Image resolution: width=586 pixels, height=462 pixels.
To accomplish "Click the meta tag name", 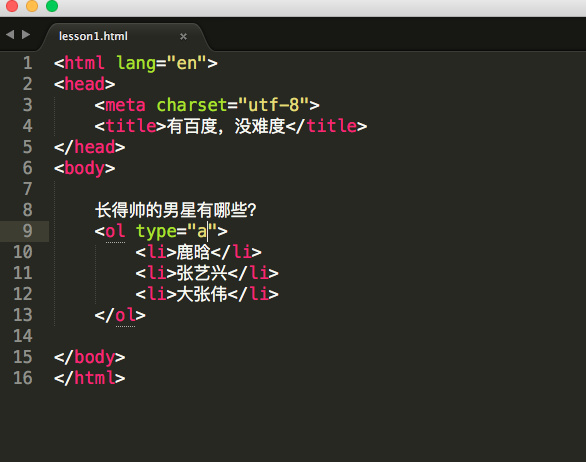I will pyautogui.click(x=125, y=105).
